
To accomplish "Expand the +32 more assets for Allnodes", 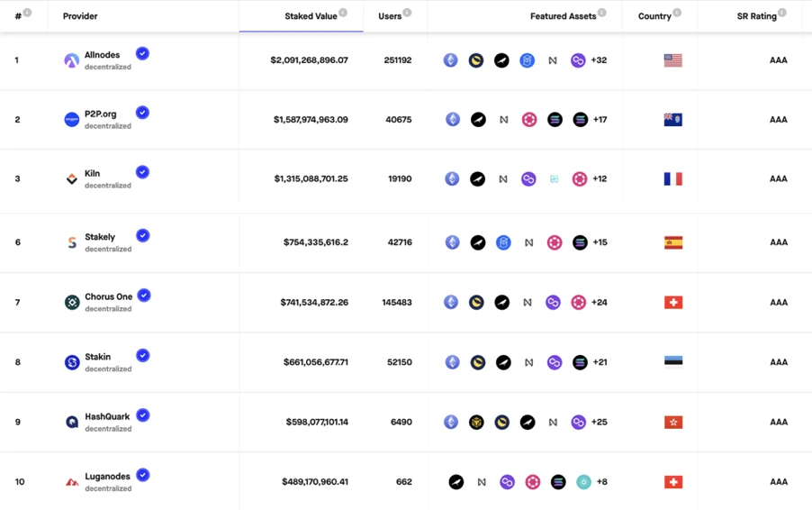I will (x=599, y=60).
